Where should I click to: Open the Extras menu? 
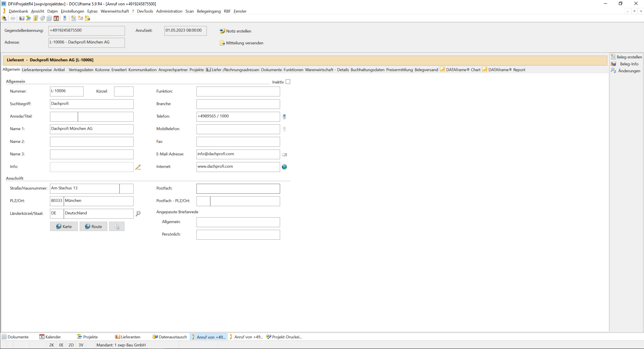pos(92,11)
